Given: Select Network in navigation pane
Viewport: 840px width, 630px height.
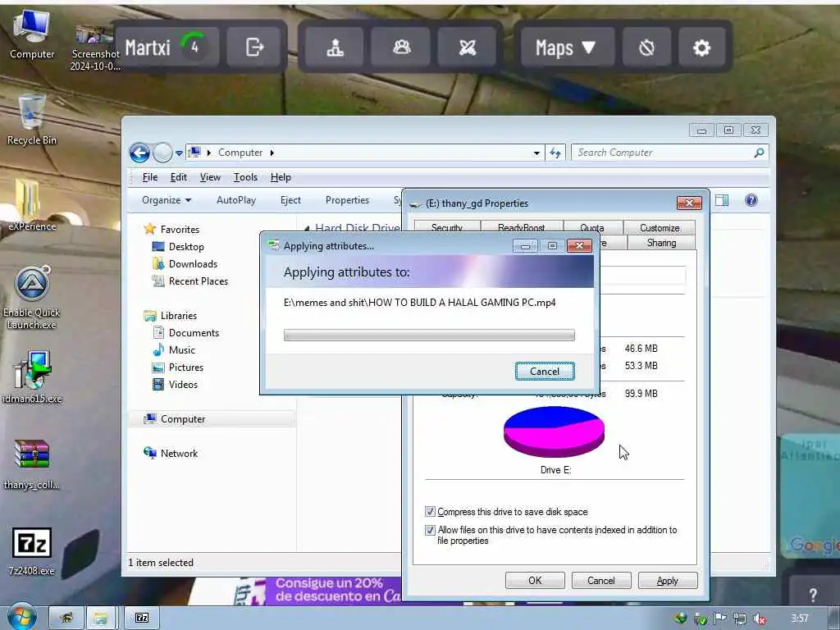Looking at the screenshot, I should coord(178,453).
